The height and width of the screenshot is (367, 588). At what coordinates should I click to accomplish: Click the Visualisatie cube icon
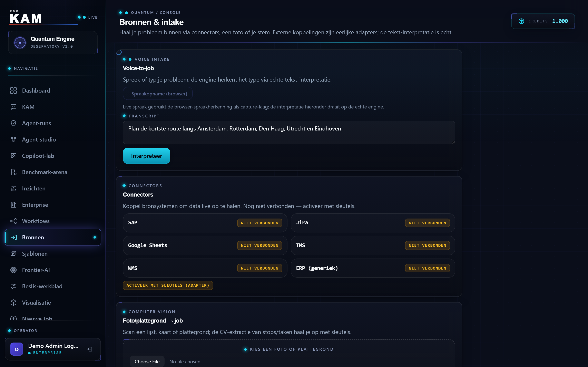tap(13, 302)
